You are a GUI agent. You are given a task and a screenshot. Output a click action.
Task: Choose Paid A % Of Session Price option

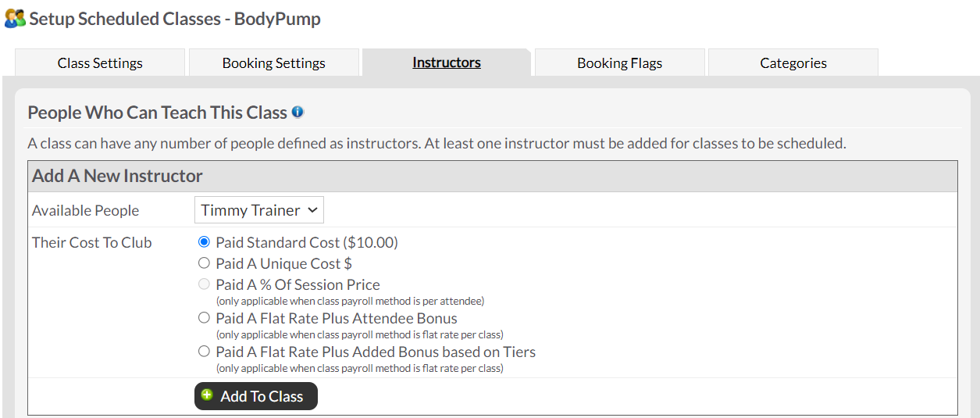tap(205, 284)
